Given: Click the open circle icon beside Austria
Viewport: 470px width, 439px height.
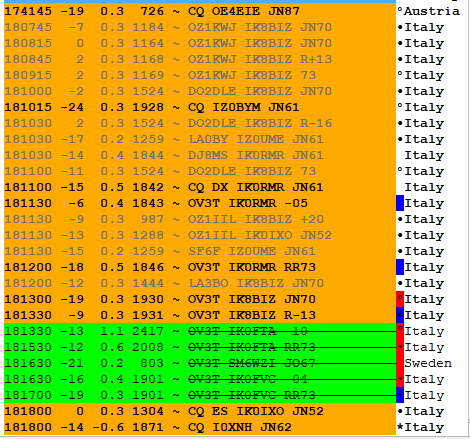Looking at the screenshot, I should tap(400, 11).
